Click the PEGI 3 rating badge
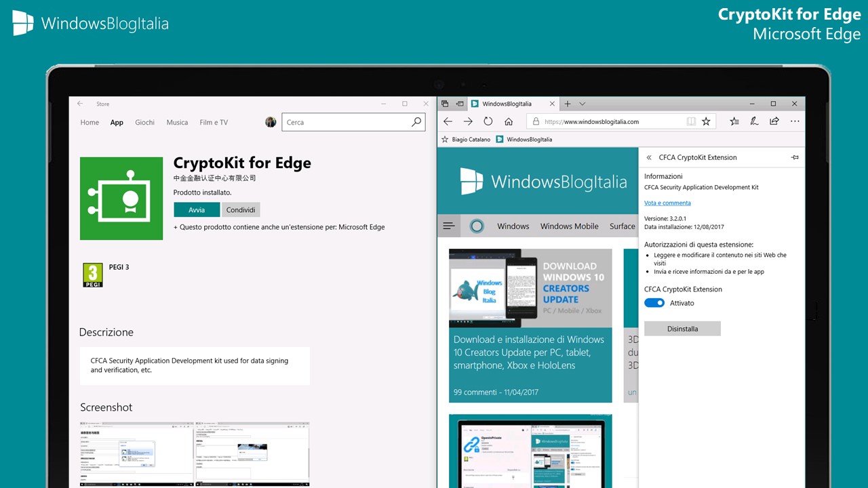Screen dimensions: 868x488 click(x=92, y=274)
